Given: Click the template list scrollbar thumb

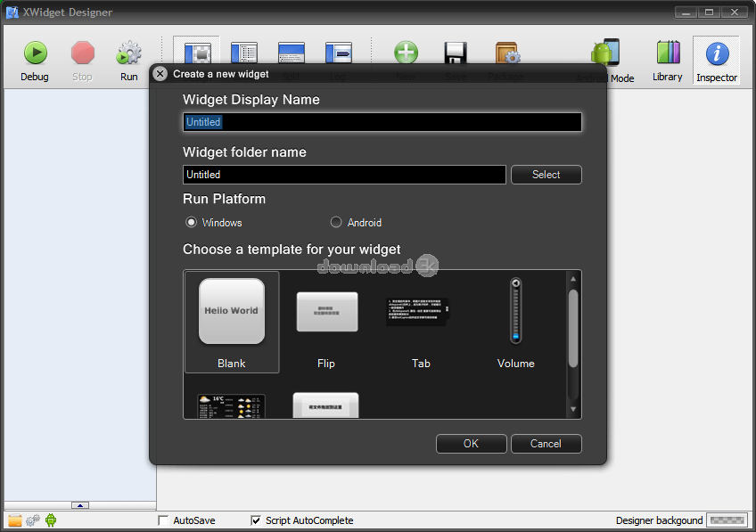Looking at the screenshot, I should (573, 328).
